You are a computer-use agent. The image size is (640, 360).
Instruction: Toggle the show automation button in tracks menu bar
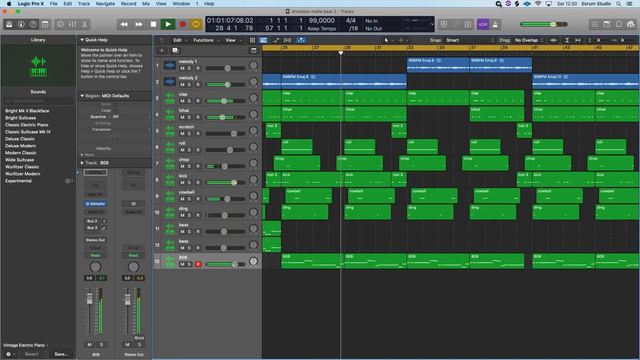click(x=276, y=40)
